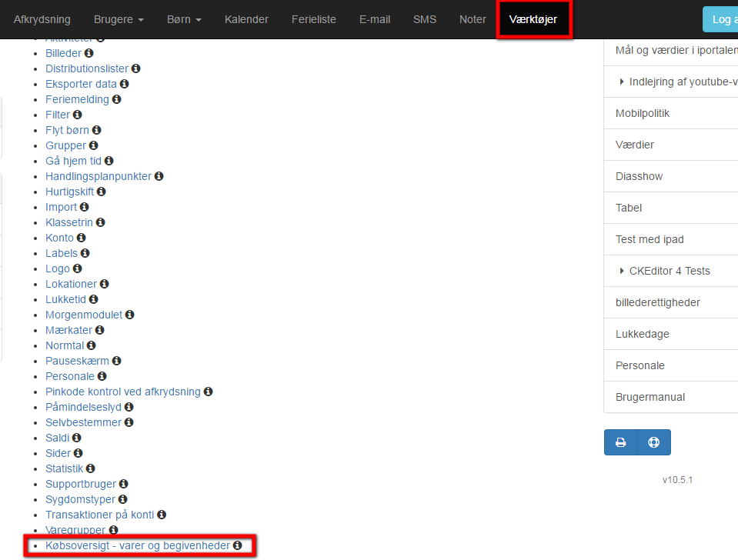Viewport: 738px width, 560px height.
Task: Open the Brugere dropdown menu
Action: (x=119, y=19)
